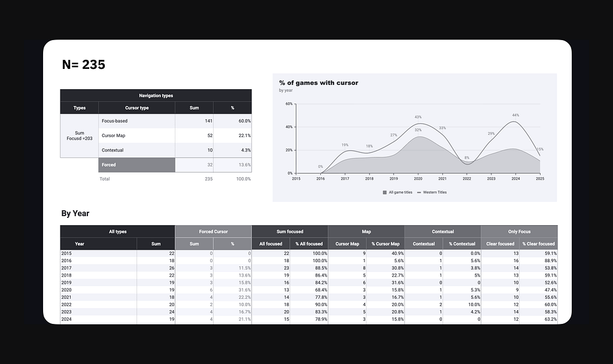The height and width of the screenshot is (364, 613).
Task: Select the By Year section heading
Action: [75, 214]
